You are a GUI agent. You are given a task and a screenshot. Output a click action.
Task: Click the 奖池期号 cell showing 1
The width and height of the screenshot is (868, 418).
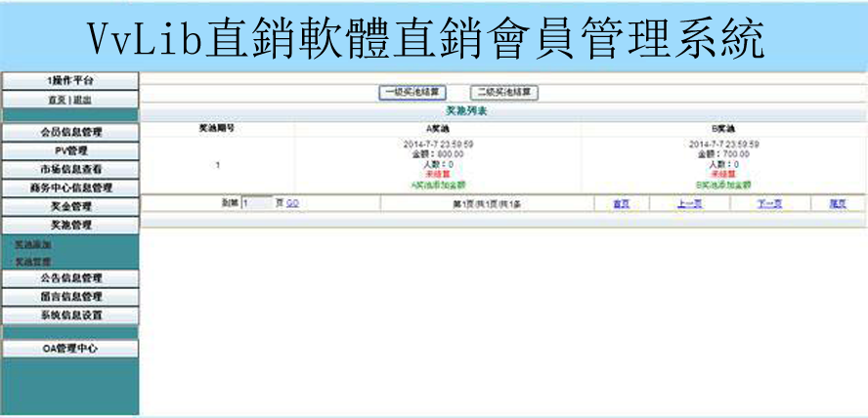click(218, 165)
